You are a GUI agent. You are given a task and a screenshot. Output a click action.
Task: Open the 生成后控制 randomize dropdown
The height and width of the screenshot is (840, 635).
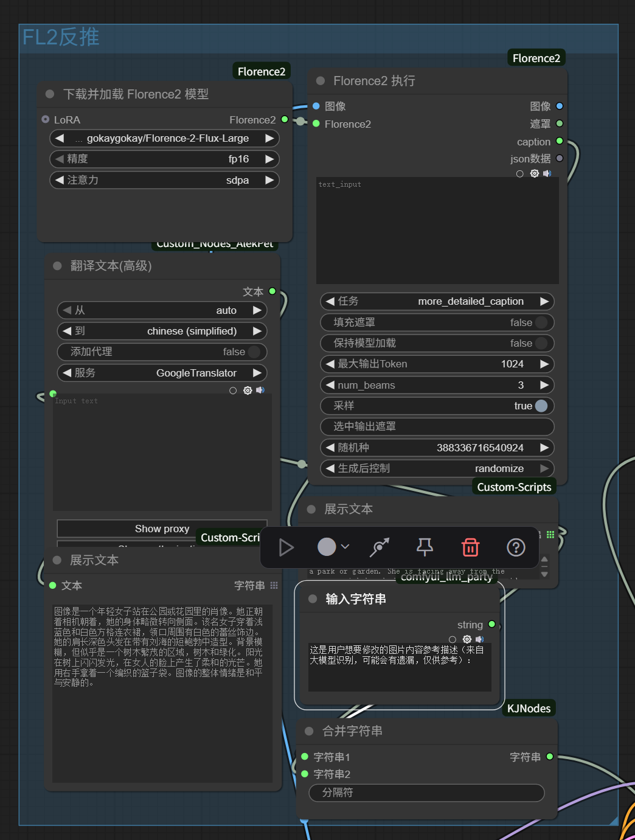pos(437,468)
